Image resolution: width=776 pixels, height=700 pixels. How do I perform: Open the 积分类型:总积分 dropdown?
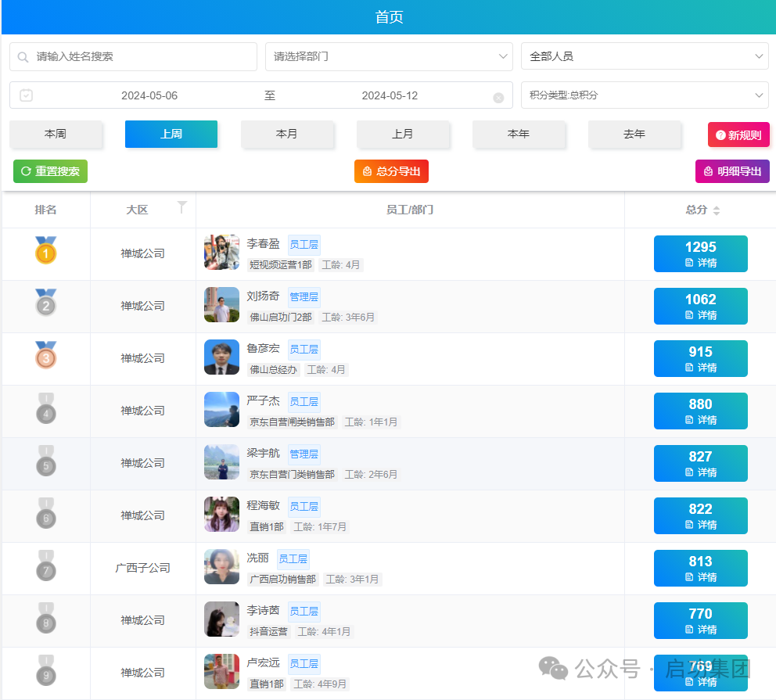(x=645, y=95)
